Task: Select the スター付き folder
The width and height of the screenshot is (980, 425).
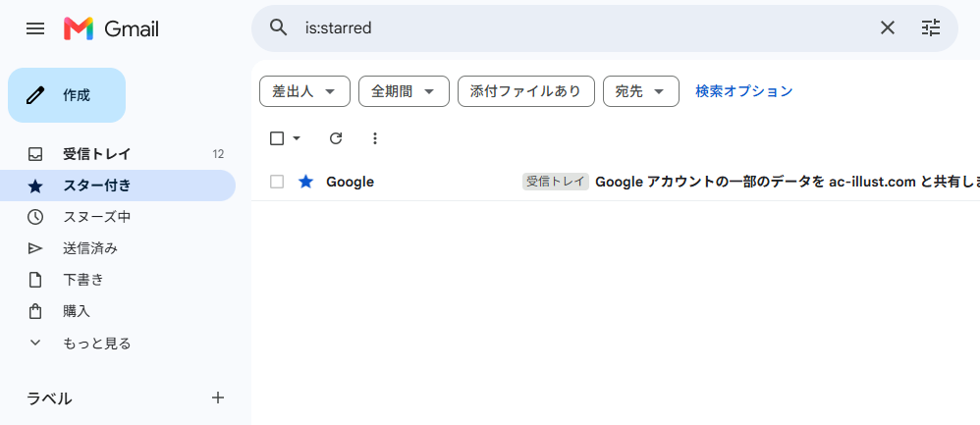Action: pyautogui.click(x=118, y=186)
